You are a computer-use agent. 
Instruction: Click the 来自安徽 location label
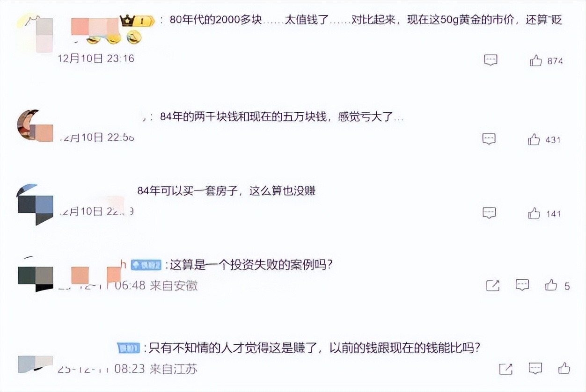pos(174,285)
